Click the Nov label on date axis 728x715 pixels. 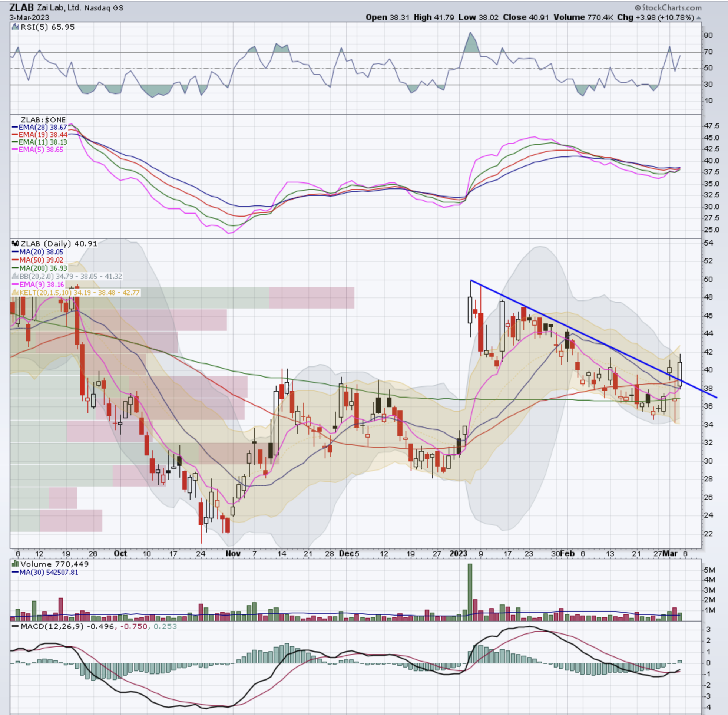(233, 553)
